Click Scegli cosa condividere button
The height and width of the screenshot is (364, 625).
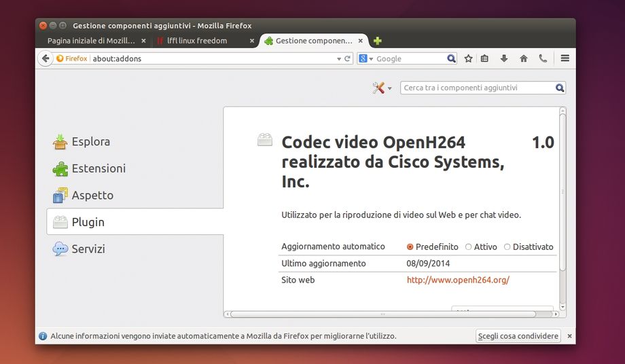pos(518,336)
